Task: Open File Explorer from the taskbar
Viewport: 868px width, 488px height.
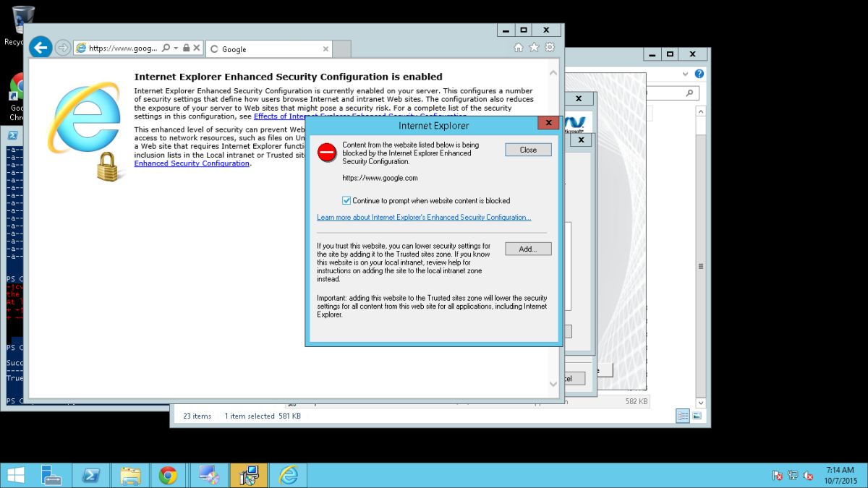Action: click(x=130, y=475)
